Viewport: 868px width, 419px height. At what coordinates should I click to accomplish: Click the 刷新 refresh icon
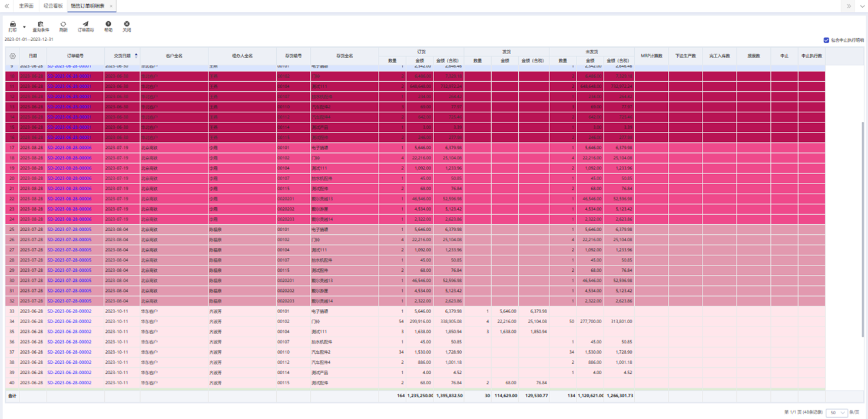click(63, 26)
